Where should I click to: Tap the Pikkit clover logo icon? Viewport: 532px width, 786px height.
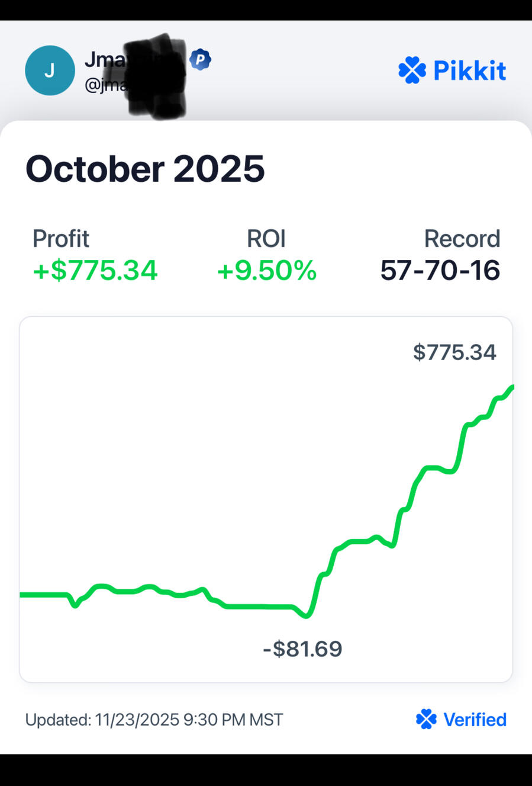tap(412, 70)
